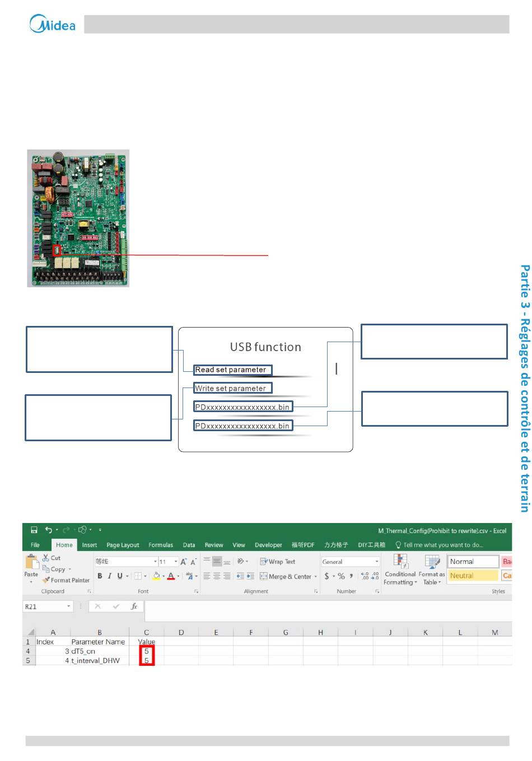The image size is (532, 761).
Task: Click the Read set parameter option
Action: tap(233, 370)
